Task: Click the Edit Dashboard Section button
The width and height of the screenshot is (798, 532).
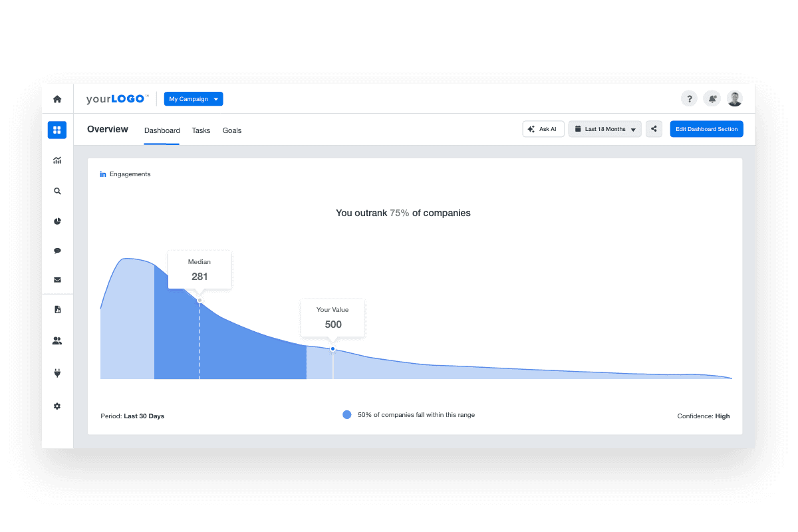Action: 706,128
